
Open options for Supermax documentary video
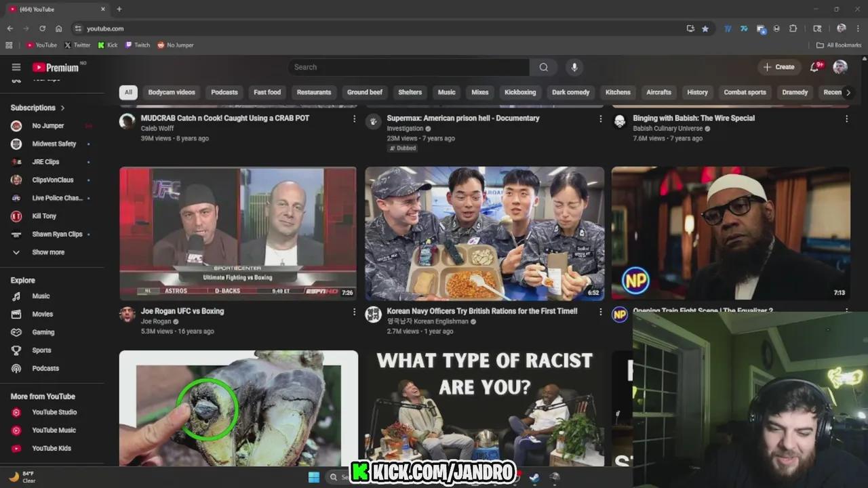click(x=600, y=119)
